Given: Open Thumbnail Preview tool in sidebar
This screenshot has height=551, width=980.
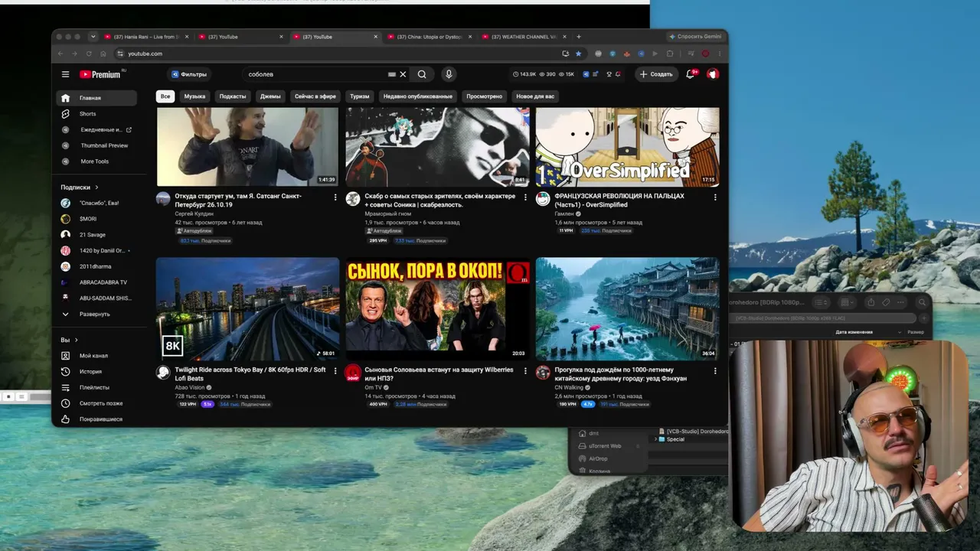Looking at the screenshot, I should pos(96,145).
